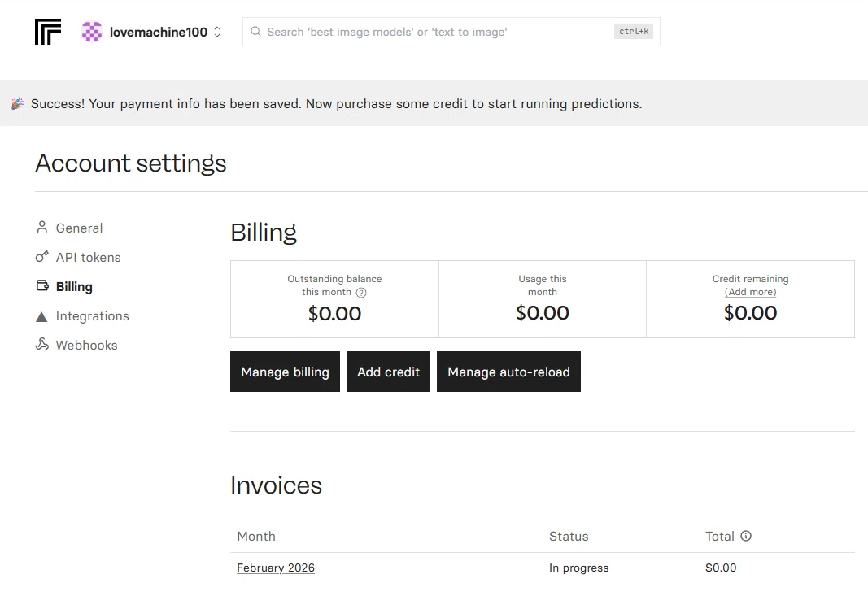Go to Webhooks settings
This screenshot has width=868, height=596.
point(86,346)
